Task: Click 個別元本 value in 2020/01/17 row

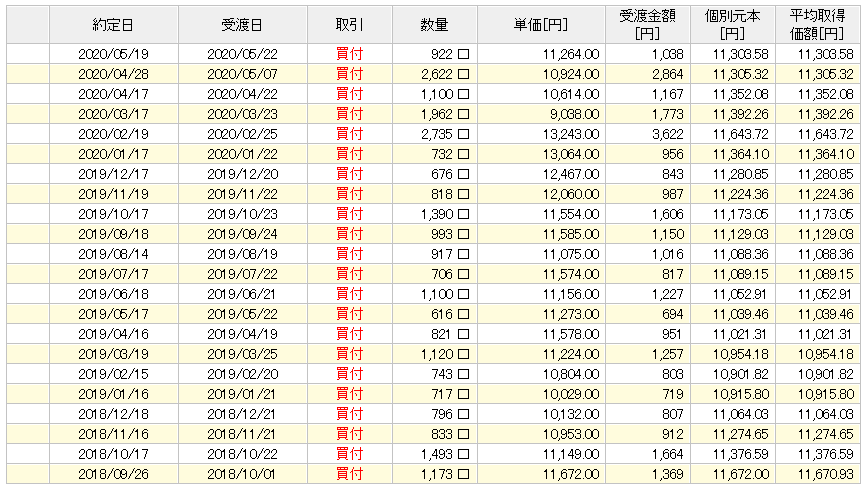Action: coord(741,154)
